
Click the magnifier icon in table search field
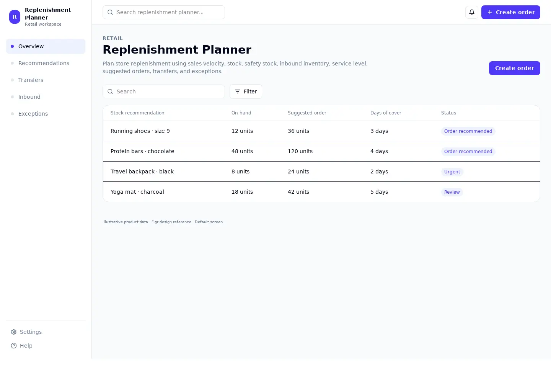[x=110, y=91]
